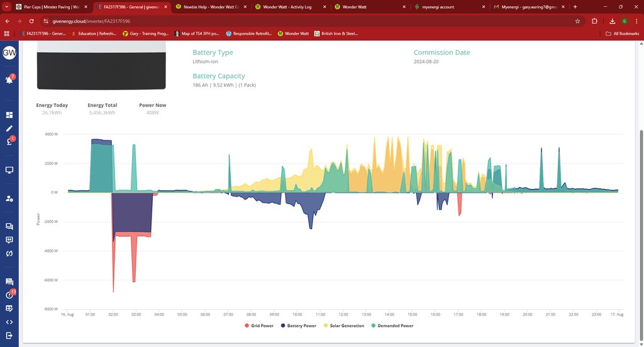Click the logout icon at sidebar bottom
The width and height of the screenshot is (644, 347).
[9, 336]
